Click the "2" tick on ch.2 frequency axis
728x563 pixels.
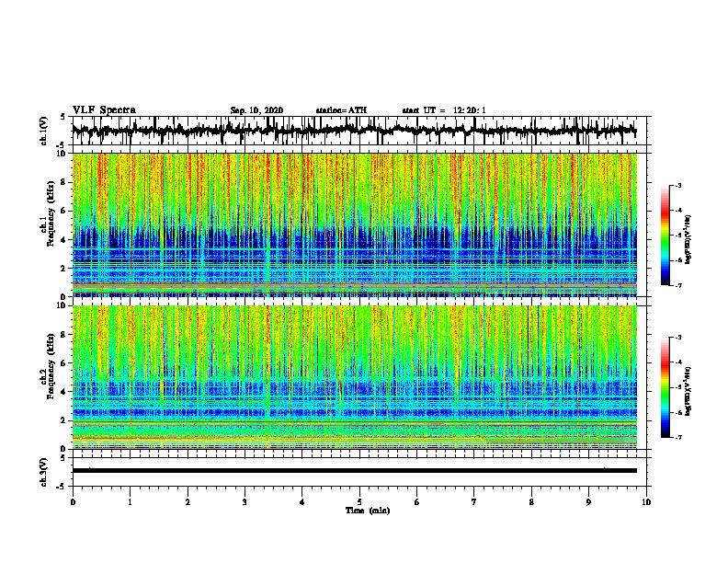64,420
